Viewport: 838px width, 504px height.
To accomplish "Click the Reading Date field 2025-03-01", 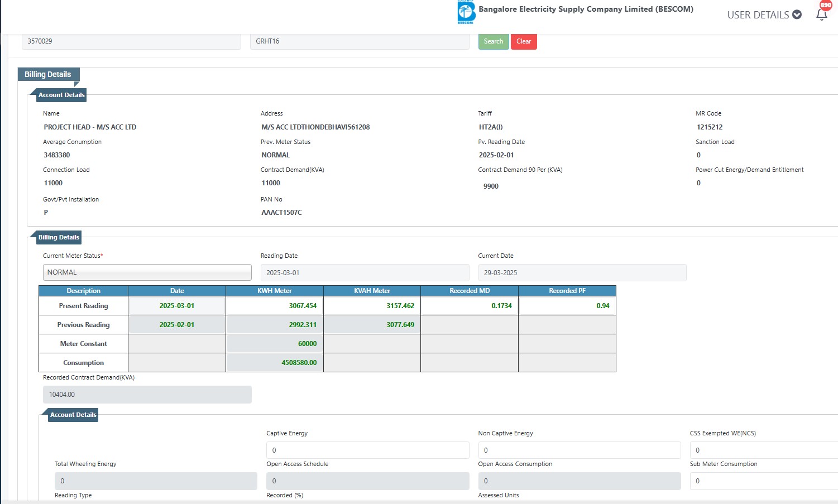I will point(365,273).
